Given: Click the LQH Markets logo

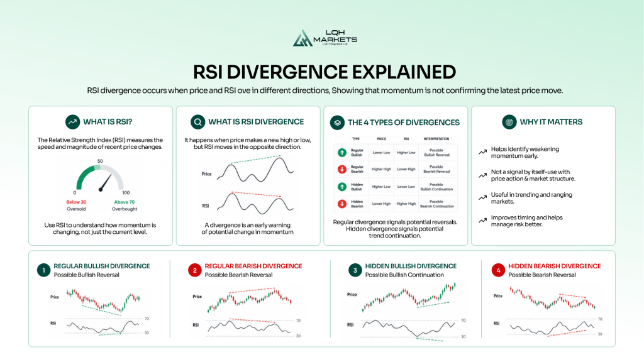Looking at the screenshot, I should pos(325,38).
